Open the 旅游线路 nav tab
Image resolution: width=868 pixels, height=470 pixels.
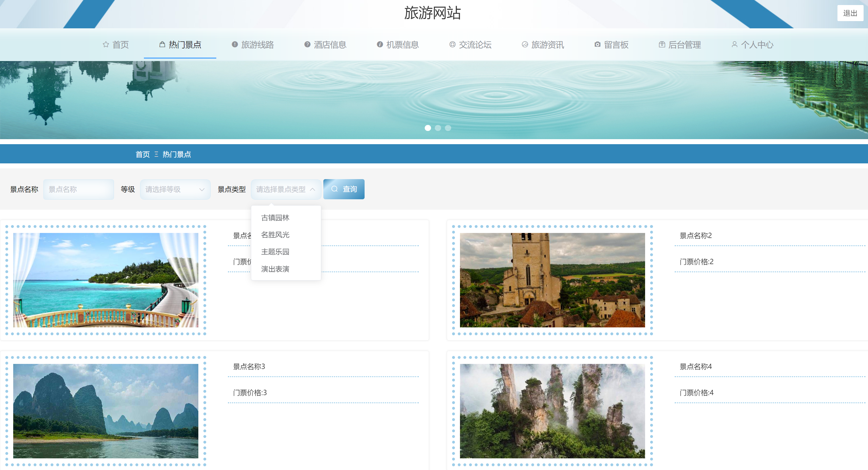coord(253,44)
